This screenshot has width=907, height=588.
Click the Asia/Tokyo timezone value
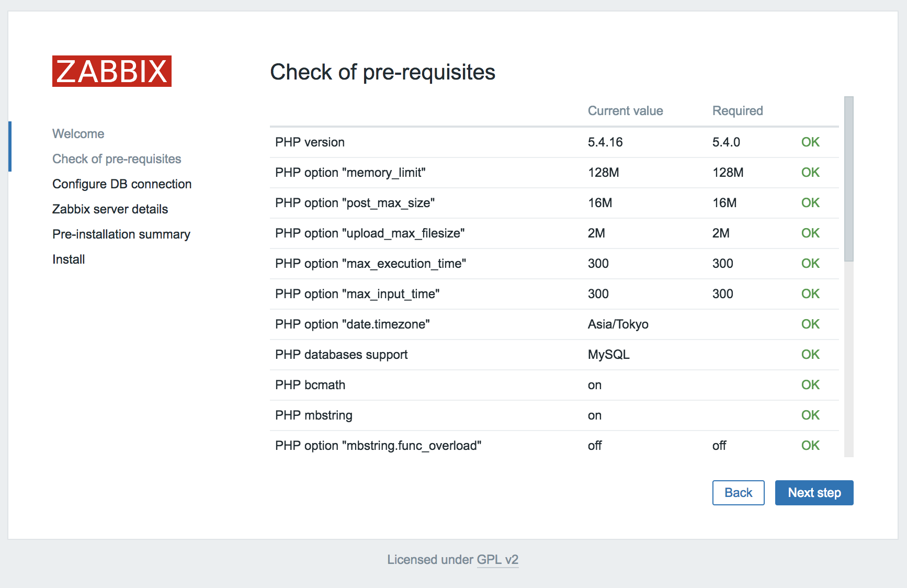[618, 324]
